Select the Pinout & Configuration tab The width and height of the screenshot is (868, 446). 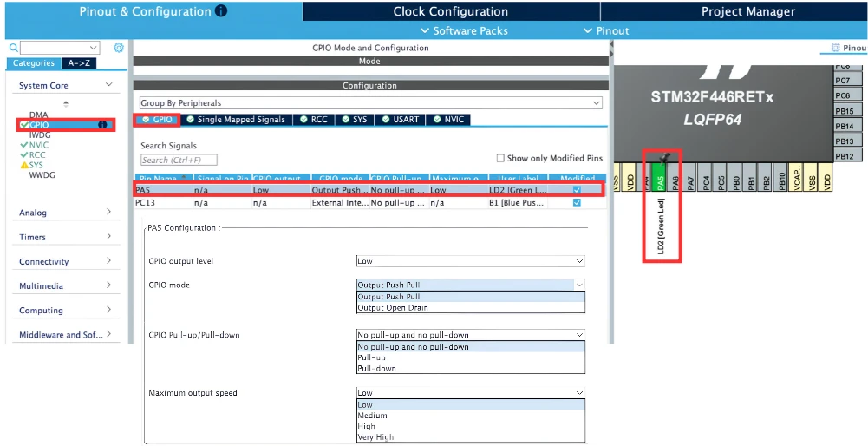153,11
